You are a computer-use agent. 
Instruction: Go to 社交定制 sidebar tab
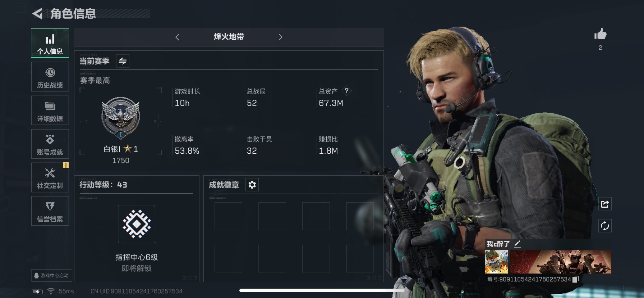[x=50, y=178]
